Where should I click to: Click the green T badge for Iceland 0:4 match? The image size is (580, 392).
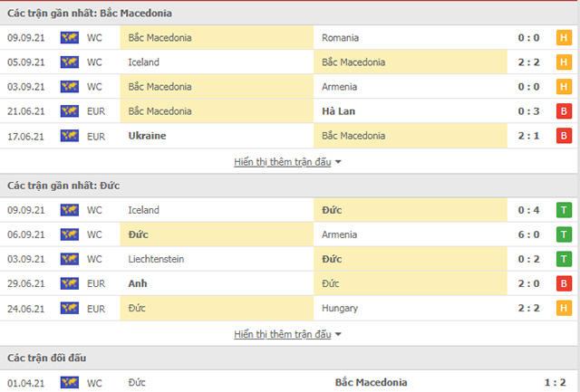pyautogui.click(x=563, y=210)
